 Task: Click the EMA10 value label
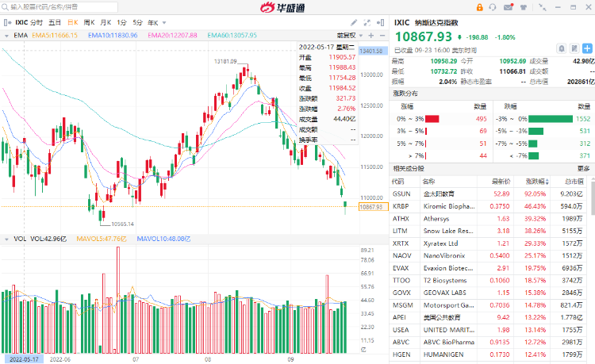[x=113, y=35]
